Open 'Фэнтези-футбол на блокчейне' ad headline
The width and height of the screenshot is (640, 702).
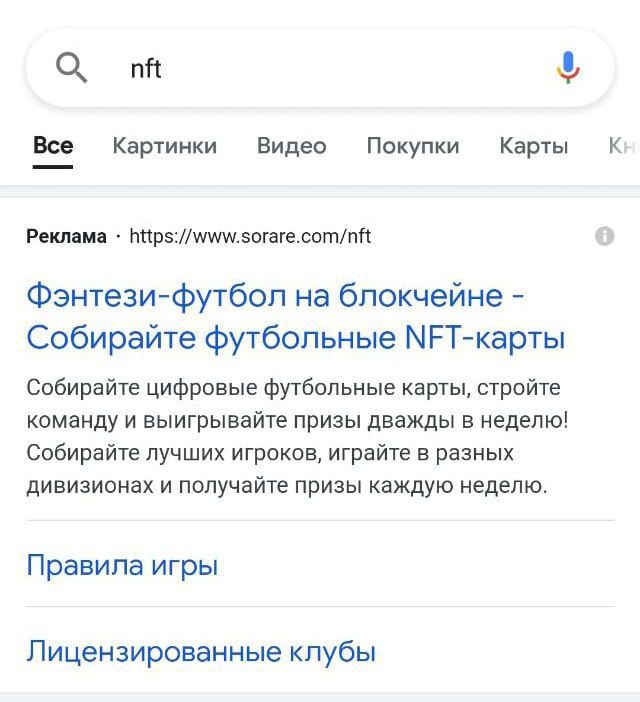[275, 296]
